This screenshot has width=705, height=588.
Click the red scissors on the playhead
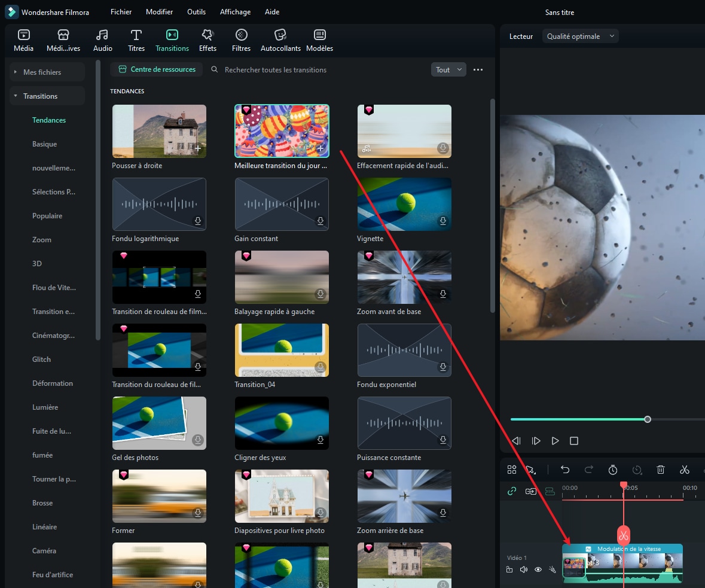[623, 536]
